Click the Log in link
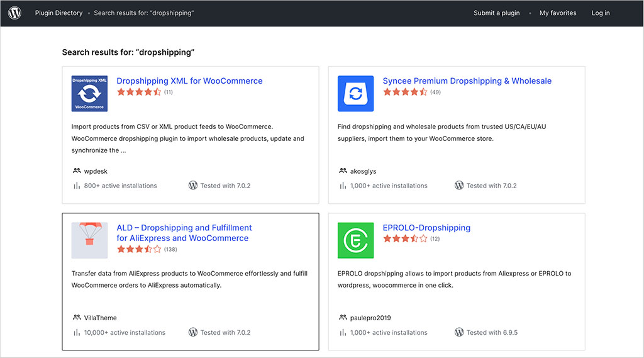Viewport: 644px width, 358px height. click(601, 13)
